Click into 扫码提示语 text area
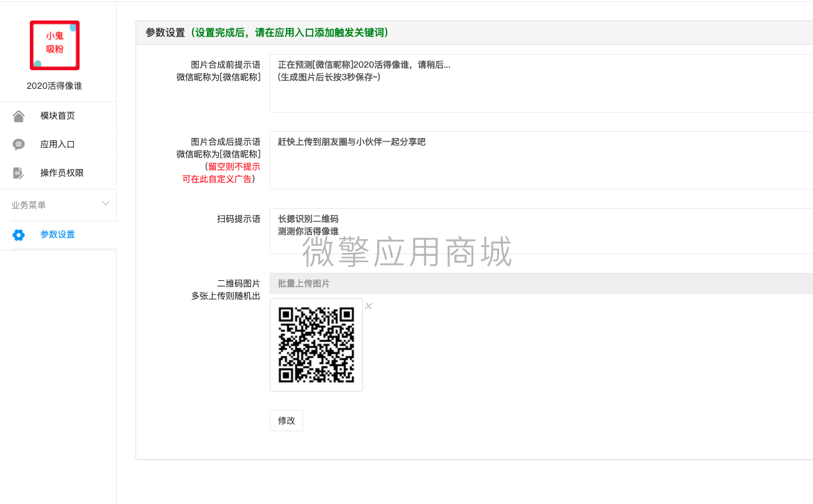 (x=541, y=231)
